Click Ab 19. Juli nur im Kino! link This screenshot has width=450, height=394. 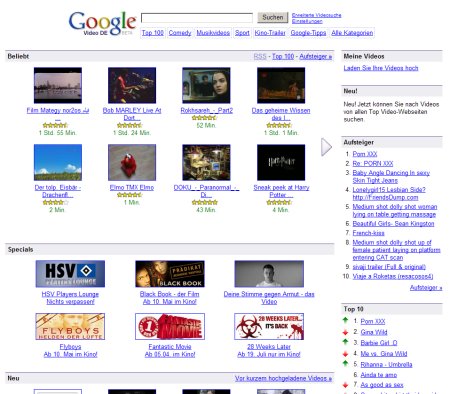click(x=269, y=354)
